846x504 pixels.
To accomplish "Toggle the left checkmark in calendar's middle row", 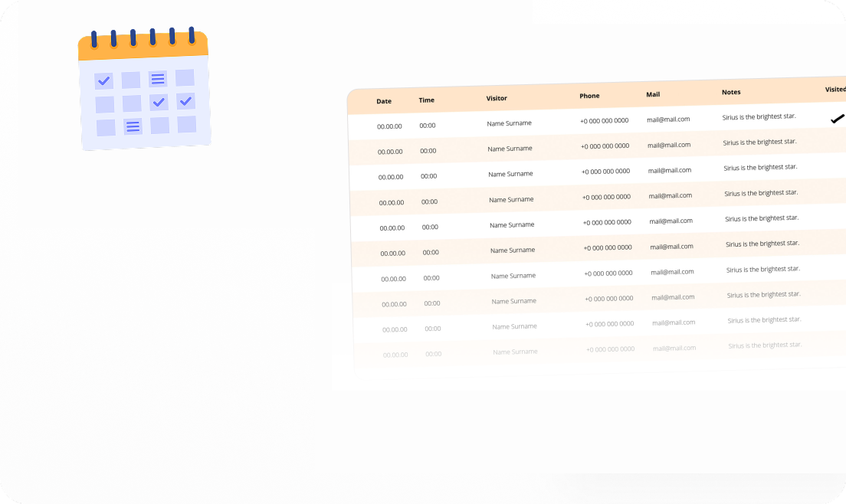I will coord(159,102).
